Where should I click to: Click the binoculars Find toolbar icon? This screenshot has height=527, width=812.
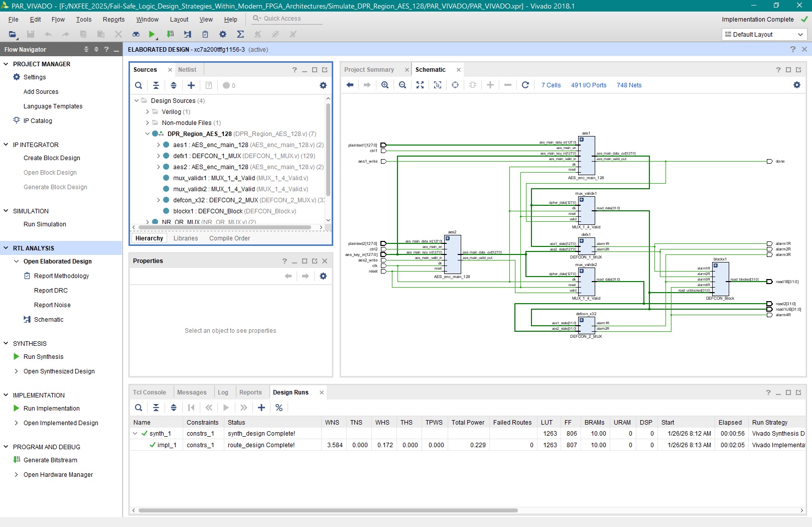pyautogui.click(x=136, y=34)
